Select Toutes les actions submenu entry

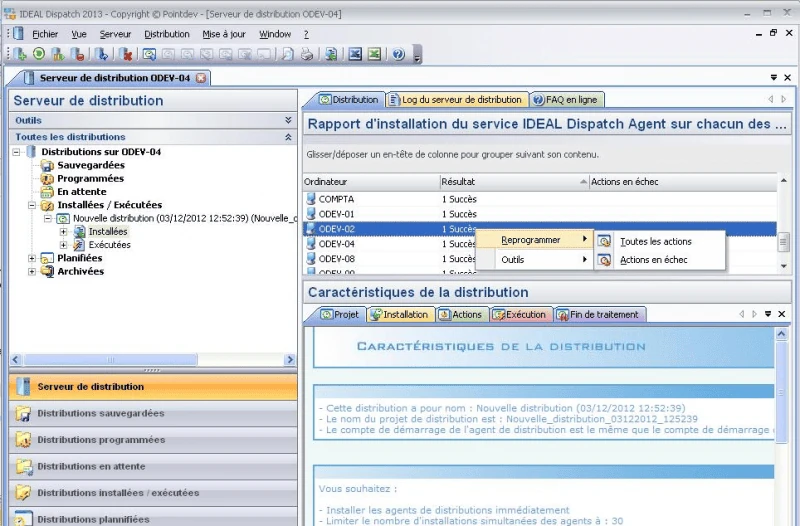659,241
